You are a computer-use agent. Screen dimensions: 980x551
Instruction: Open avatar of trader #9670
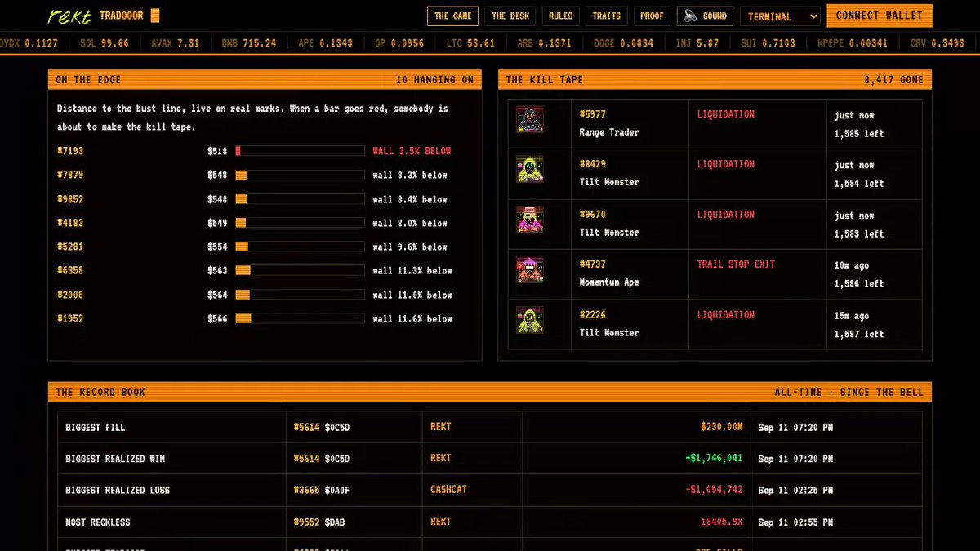click(530, 220)
